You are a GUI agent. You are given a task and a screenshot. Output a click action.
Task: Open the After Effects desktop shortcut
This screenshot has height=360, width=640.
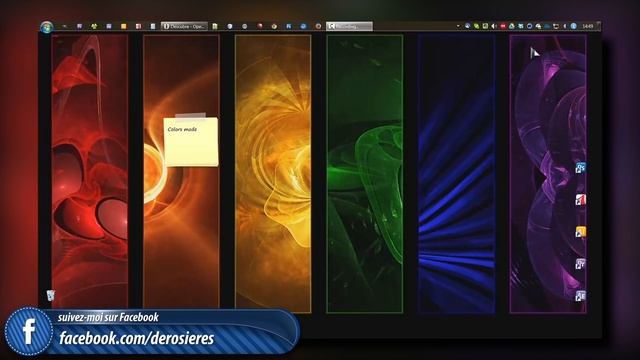coord(580,296)
